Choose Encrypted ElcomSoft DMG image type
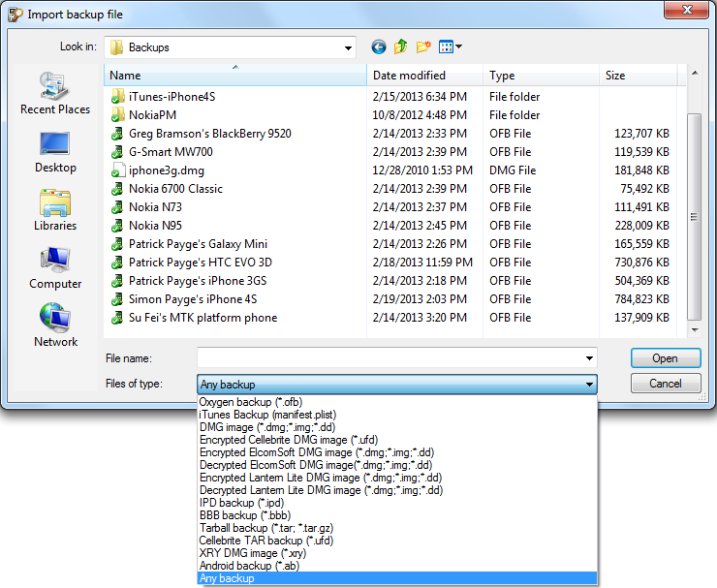The height and width of the screenshot is (588, 717). coord(397,452)
